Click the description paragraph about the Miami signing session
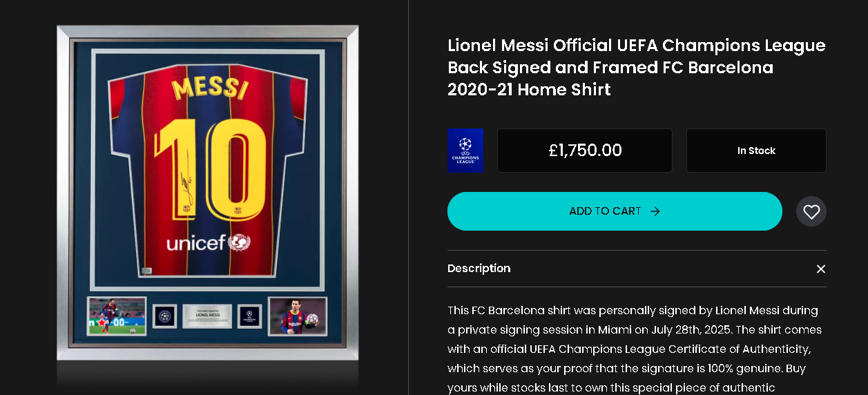This screenshot has height=395, width=868. [x=634, y=349]
